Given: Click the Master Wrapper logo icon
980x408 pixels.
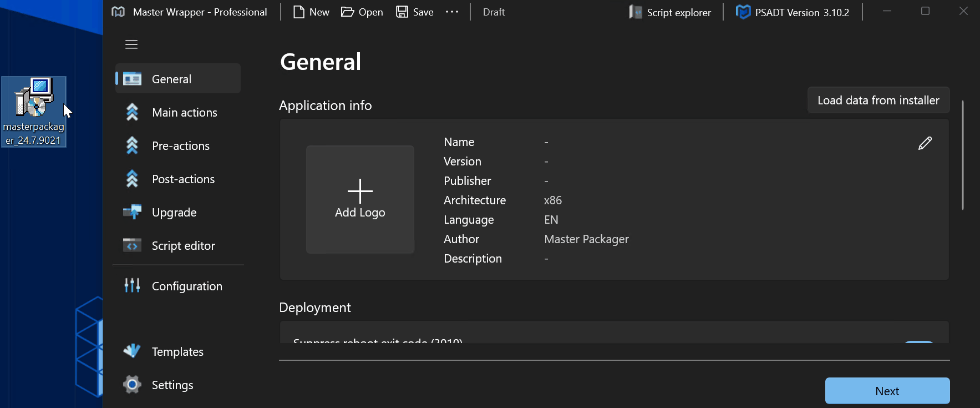Looking at the screenshot, I should 118,12.
